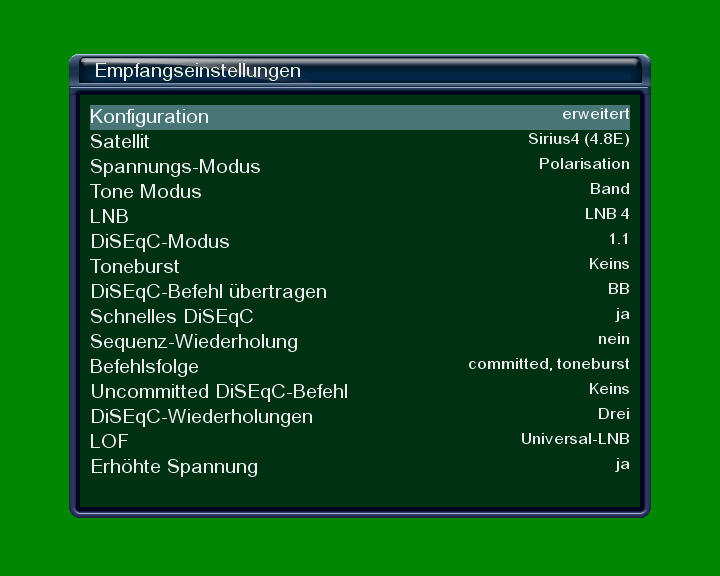Screen dimensions: 720x576
Task: Toggle Sequenz-Wiederholung nein value
Action: (613, 339)
